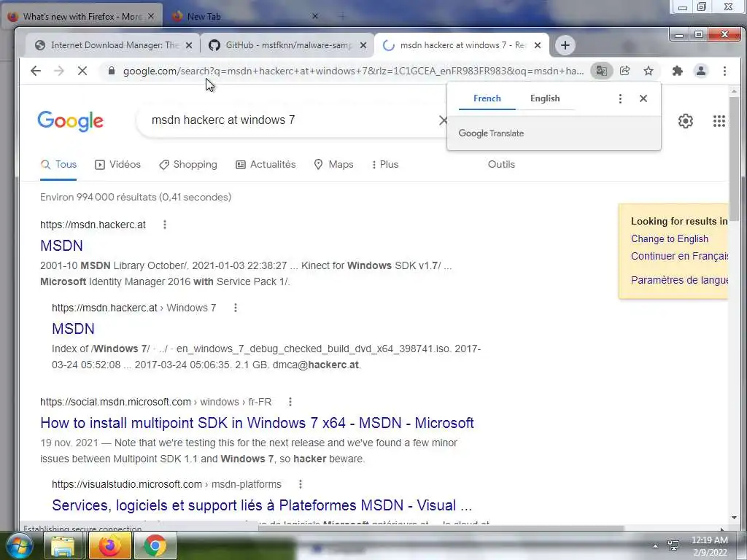Go back using the Chrome back arrow
747x560 pixels.
point(36,71)
